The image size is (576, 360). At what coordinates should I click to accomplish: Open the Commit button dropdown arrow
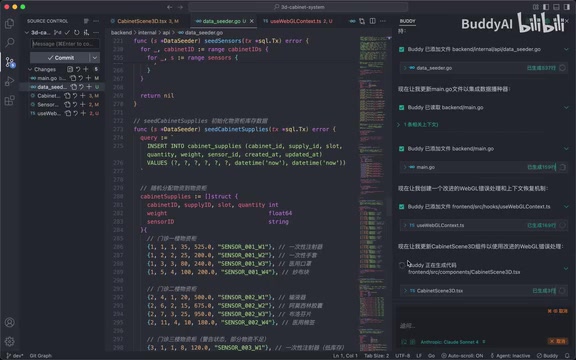pyautogui.click(x=95, y=58)
